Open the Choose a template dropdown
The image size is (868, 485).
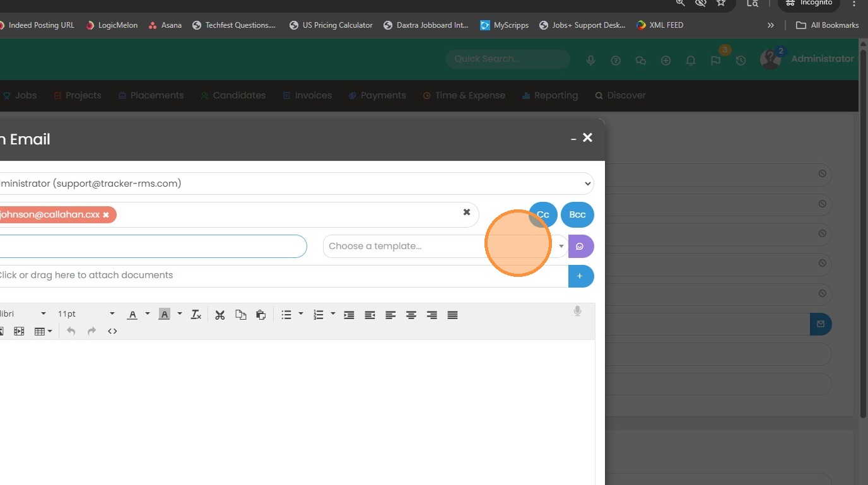(x=445, y=246)
